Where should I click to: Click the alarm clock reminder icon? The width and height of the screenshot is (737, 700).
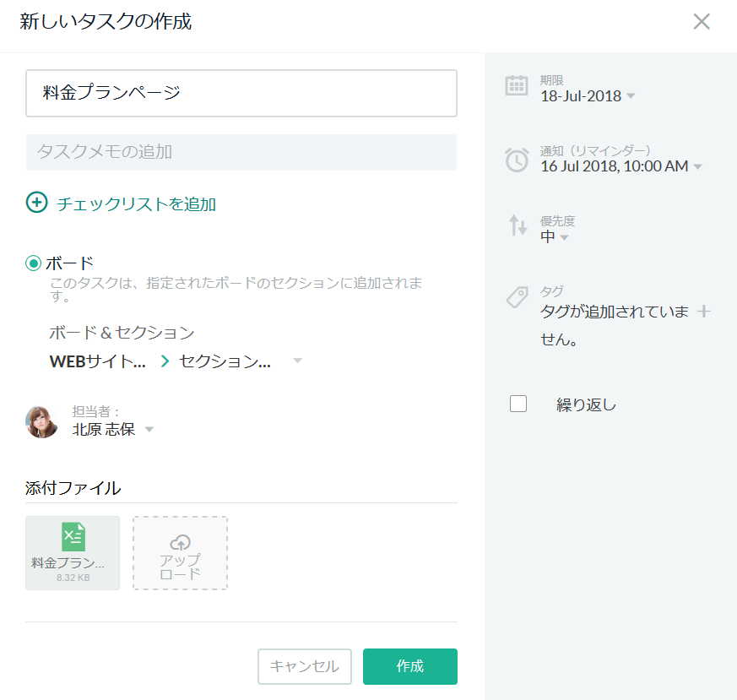[x=517, y=160]
